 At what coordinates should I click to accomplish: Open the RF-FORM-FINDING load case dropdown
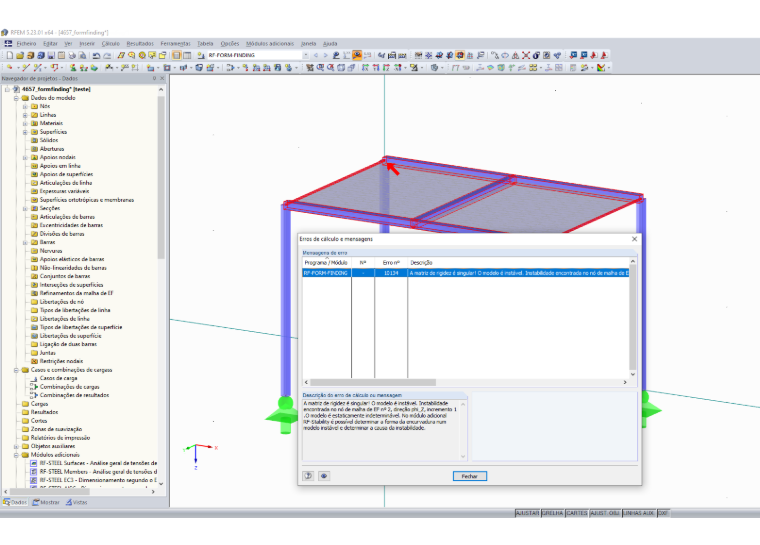[305, 55]
